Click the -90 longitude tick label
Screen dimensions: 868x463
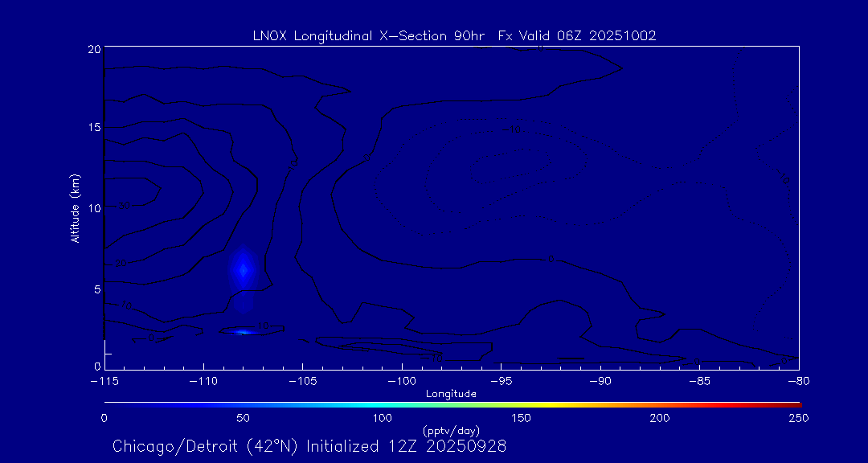[600, 382]
